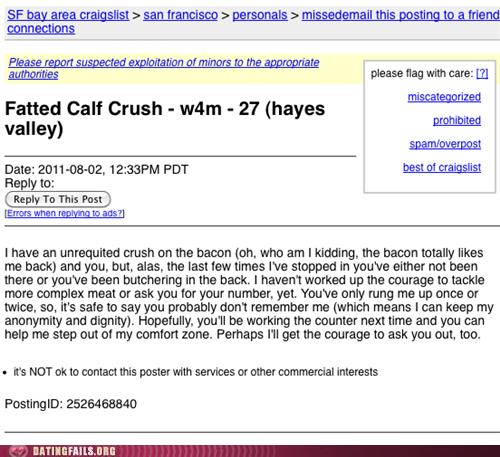Image resolution: width=500 pixels, height=457 pixels.
Task: Click inside the post body paragraph
Action: [x=249, y=293]
